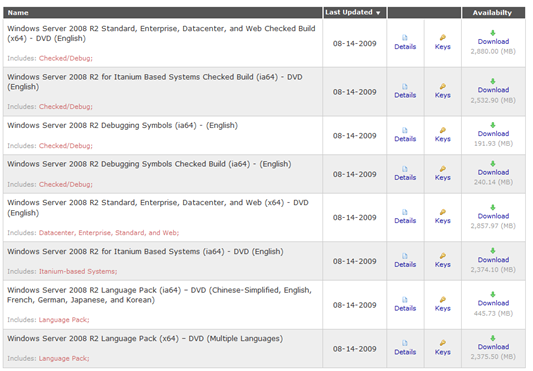
Task: Click green download arrow for 240.14 MB item
Action: 493,164
